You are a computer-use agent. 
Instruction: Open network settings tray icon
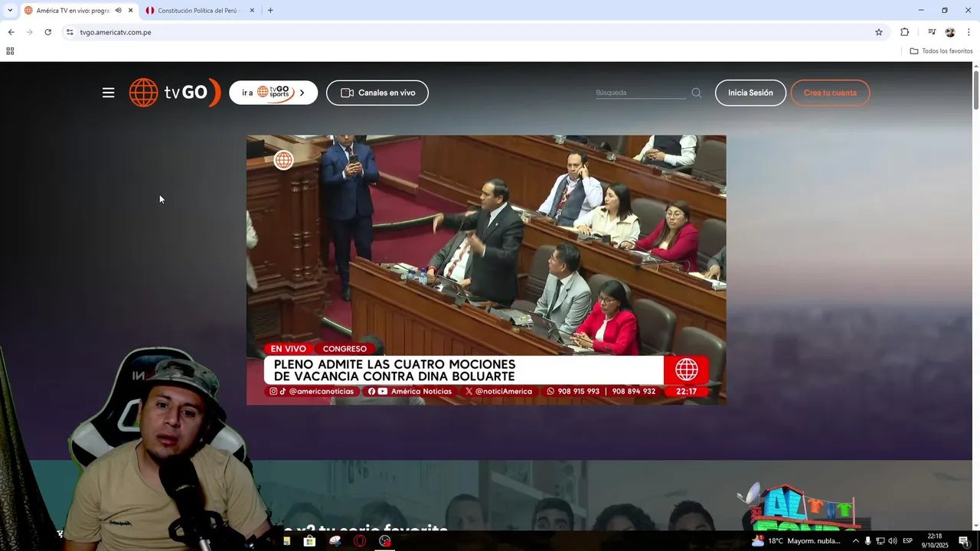pyautogui.click(x=880, y=541)
